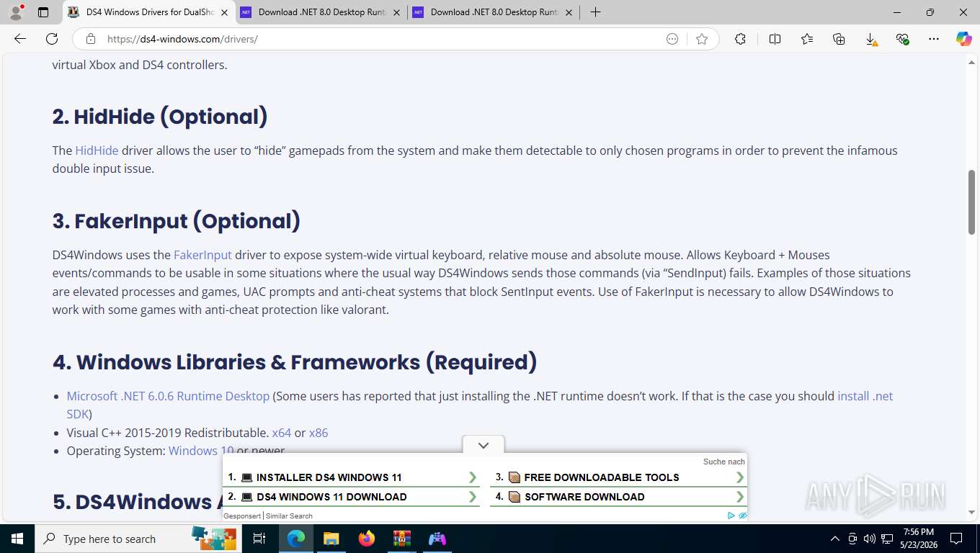Image resolution: width=980 pixels, height=553 pixels.
Task: Open Microsoft Edge from taskbar
Action: (x=296, y=539)
